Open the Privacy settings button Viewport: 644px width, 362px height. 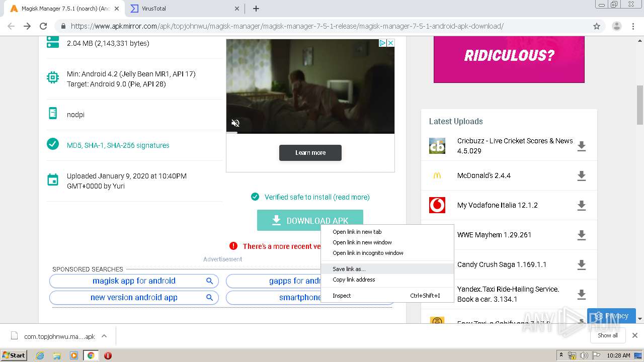pos(611,316)
